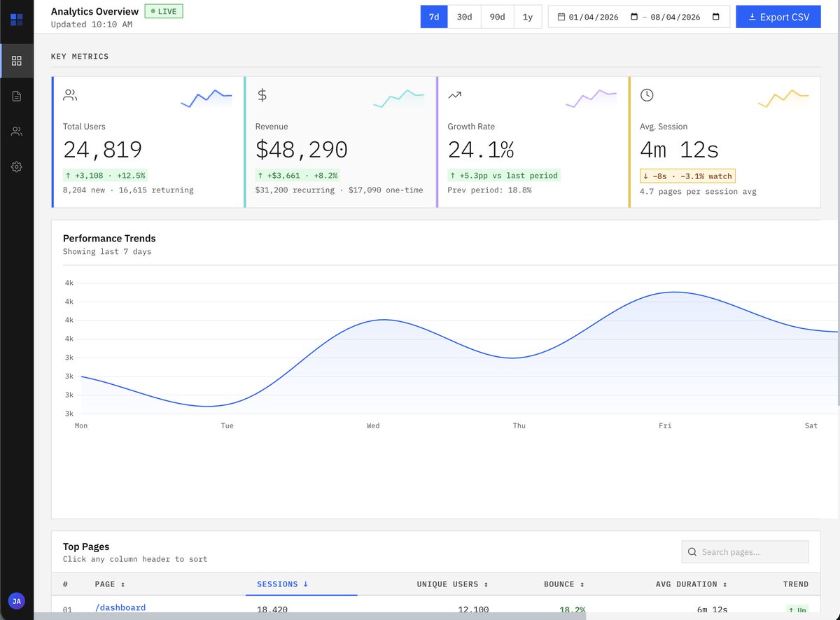Click the 12,100 unique users cell
Viewport: 840px width, 620px height.
tap(474, 610)
